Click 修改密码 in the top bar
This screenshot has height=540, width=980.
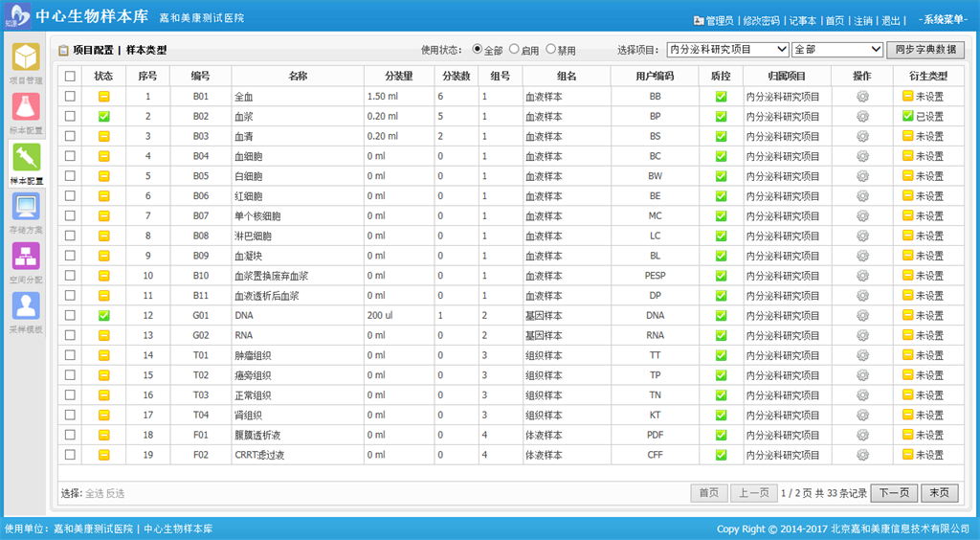tap(761, 20)
